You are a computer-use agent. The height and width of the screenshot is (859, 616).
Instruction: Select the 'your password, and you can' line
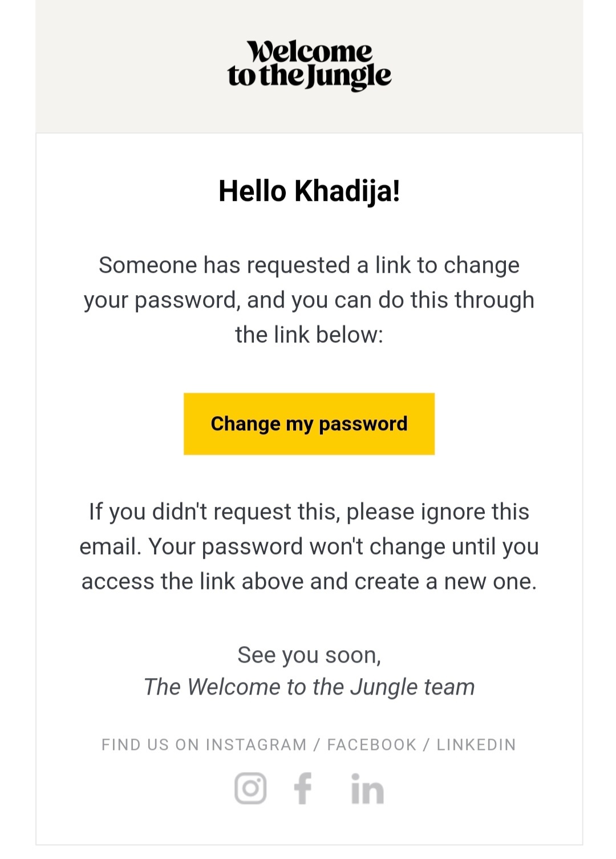click(309, 300)
